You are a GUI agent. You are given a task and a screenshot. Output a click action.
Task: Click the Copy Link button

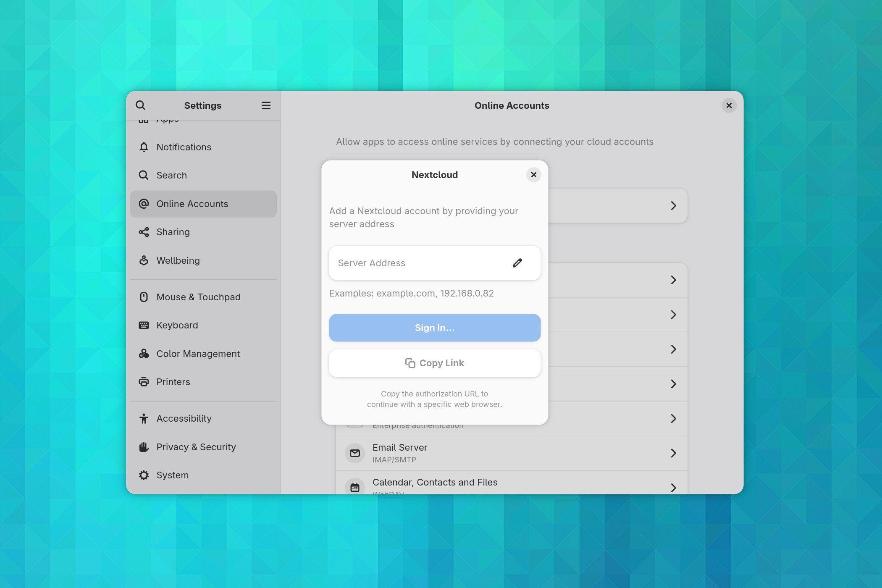[435, 363]
